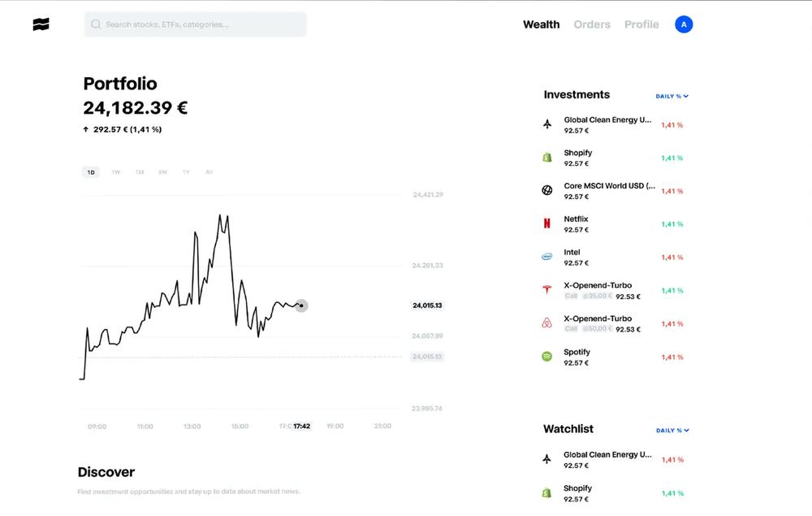Click the Airbnb X-Openend-Turbo icon

pos(546,323)
